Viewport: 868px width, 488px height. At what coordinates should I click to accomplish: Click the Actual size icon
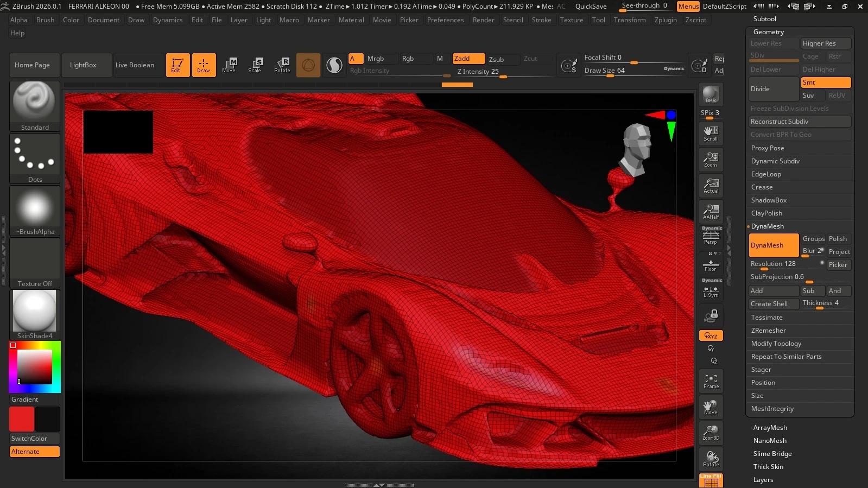tap(711, 185)
